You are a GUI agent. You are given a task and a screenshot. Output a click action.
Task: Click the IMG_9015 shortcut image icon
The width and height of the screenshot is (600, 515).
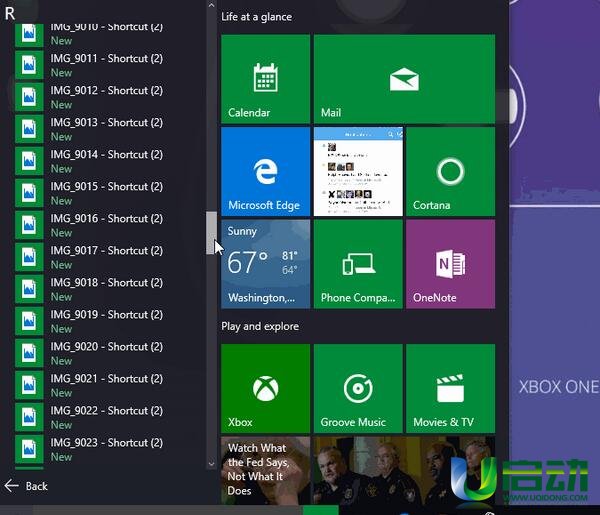pos(29,193)
